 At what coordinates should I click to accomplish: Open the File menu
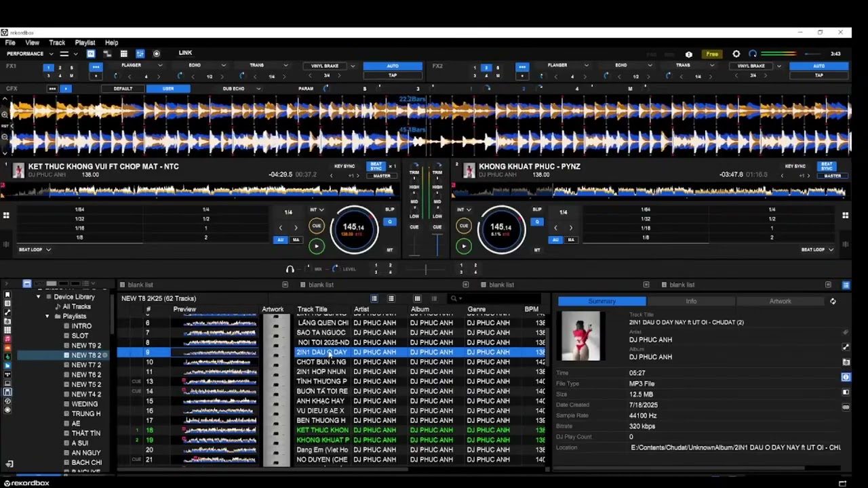coord(10,43)
